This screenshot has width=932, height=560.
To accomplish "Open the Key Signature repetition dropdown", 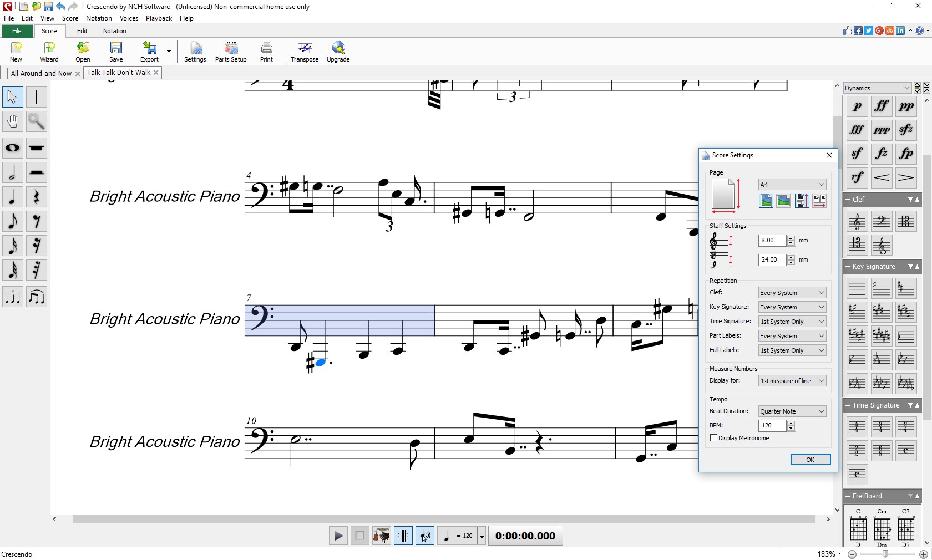I will pyautogui.click(x=792, y=307).
